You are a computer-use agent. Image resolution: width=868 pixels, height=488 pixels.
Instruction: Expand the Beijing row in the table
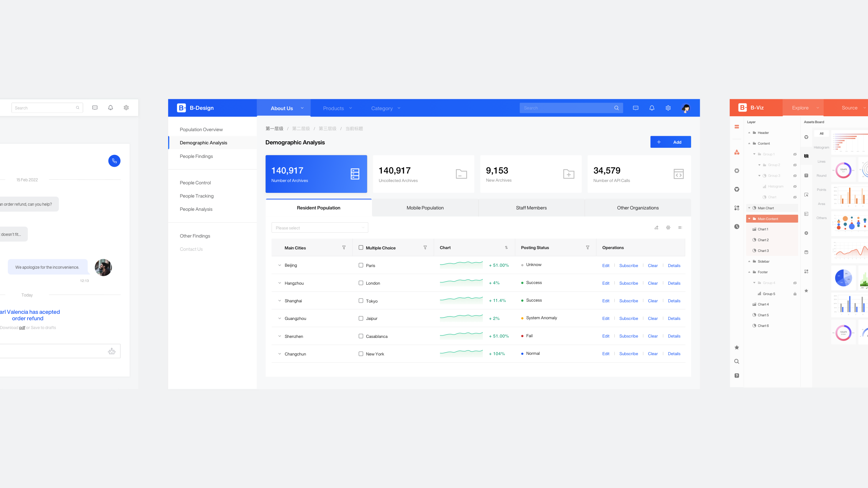click(x=279, y=265)
